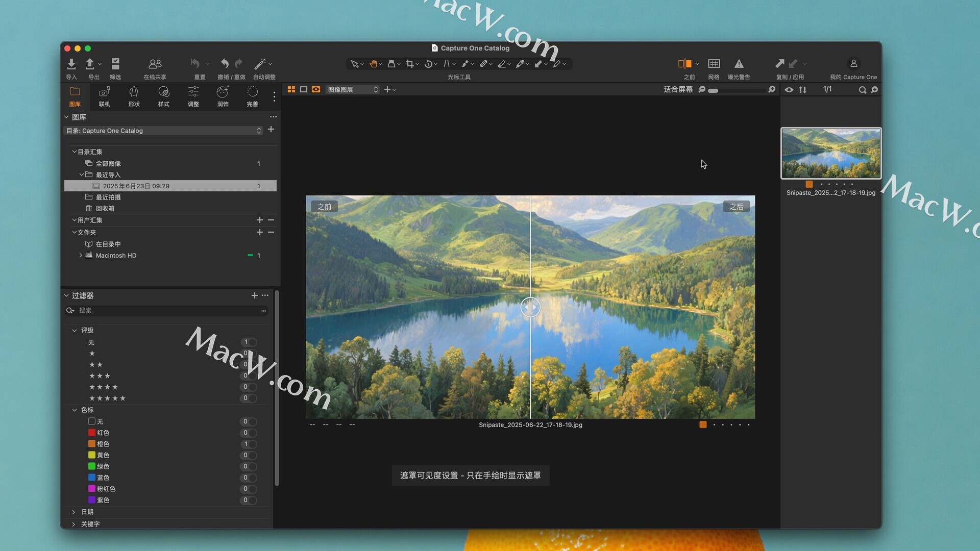This screenshot has height=551, width=980.
Task: Collapse the 过滤器 panel
Action: click(x=66, y=295)
